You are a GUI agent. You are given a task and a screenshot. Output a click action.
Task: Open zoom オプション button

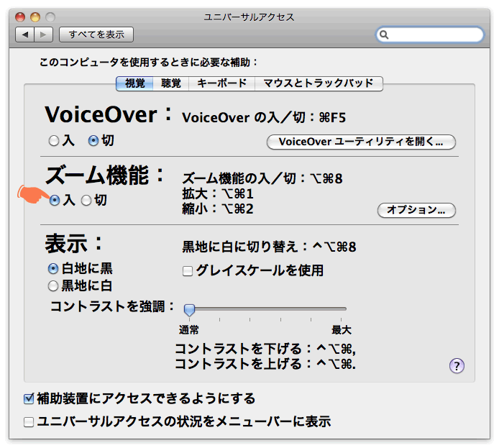coord(416,210)
